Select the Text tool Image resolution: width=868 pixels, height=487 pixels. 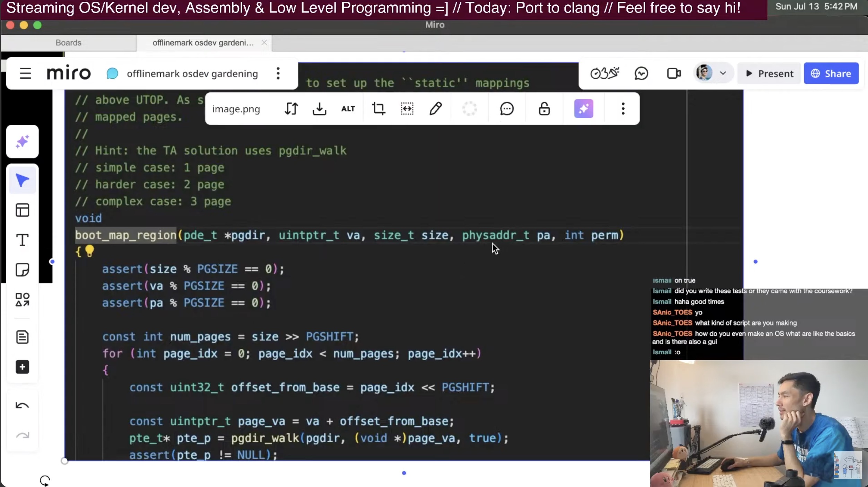tap(22, 240)
